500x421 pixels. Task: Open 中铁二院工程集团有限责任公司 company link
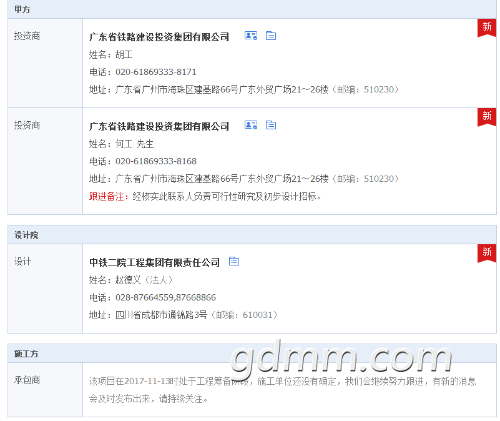(x=154, y=262)
